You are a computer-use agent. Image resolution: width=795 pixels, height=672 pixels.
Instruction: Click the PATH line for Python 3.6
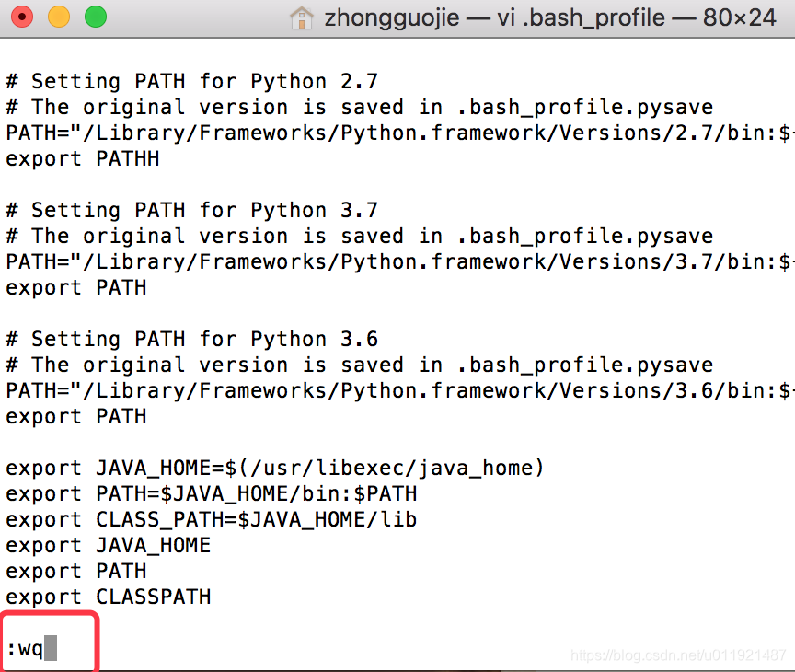tap(396, 390)
